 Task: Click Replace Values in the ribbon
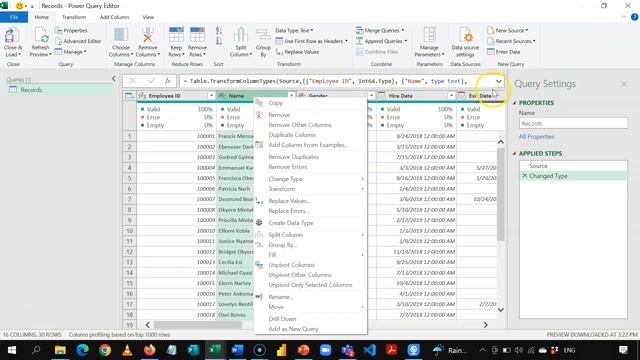[297, 52]
